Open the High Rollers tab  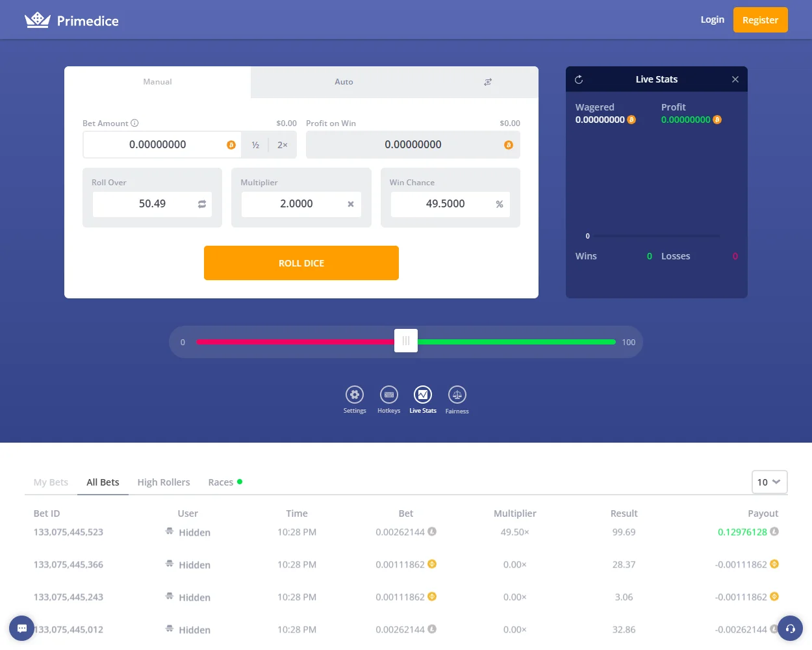tap(163, 482)
